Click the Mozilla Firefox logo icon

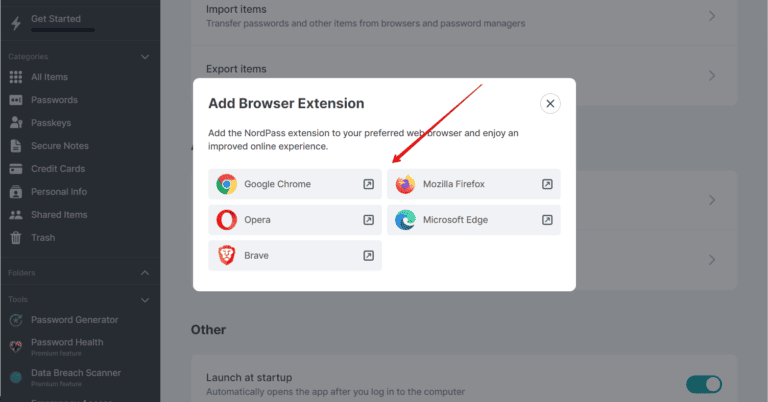[x=405, y=184]
